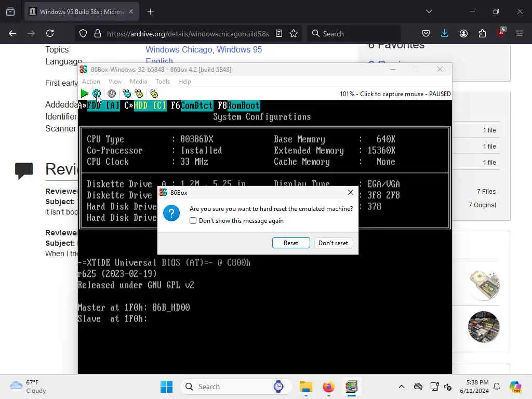Open list all tabs dropdown arrow
532x399 pixels.
[x=429, y=11]
